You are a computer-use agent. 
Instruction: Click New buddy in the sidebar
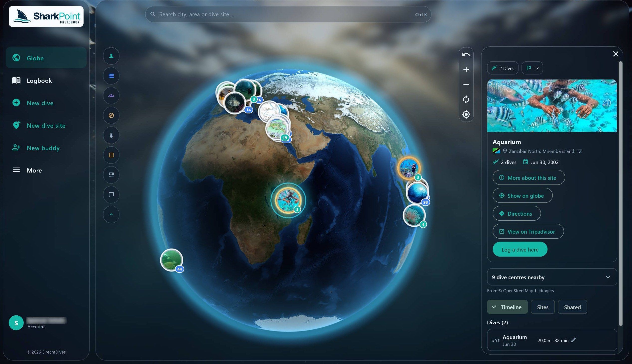click(x=46, y=148)
